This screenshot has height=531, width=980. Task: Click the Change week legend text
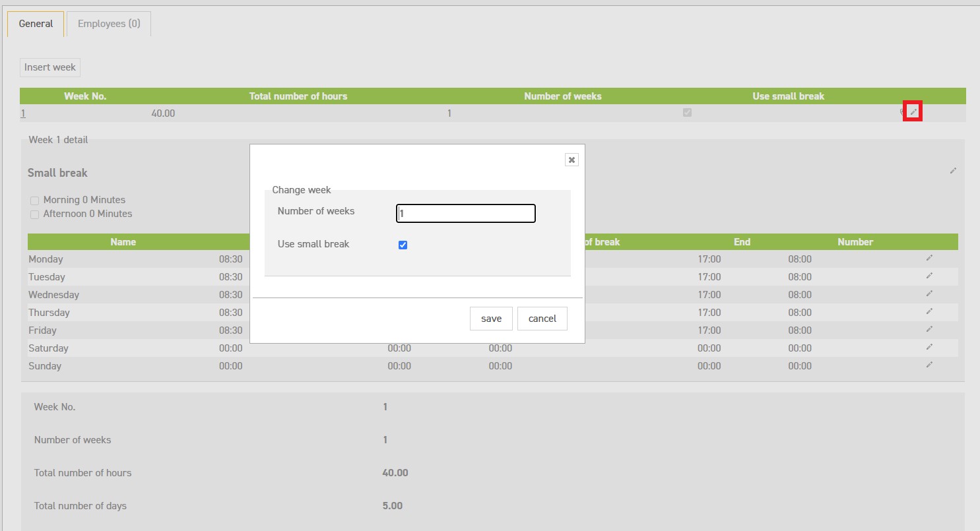coord(302,190)
